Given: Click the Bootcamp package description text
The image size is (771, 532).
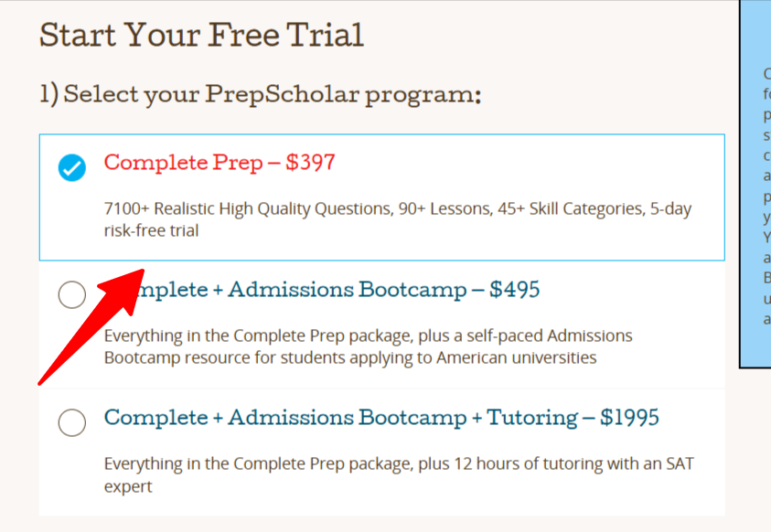Looking at the screenshot, I should 366,346.
